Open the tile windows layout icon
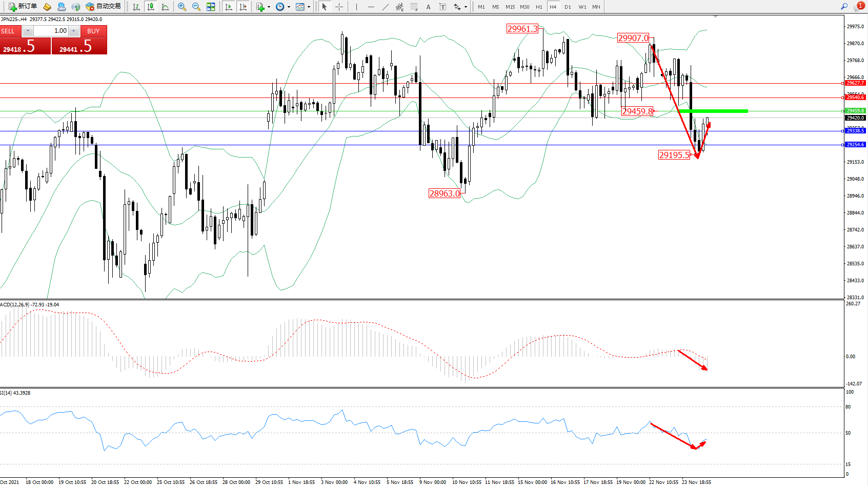 point(211,7)
